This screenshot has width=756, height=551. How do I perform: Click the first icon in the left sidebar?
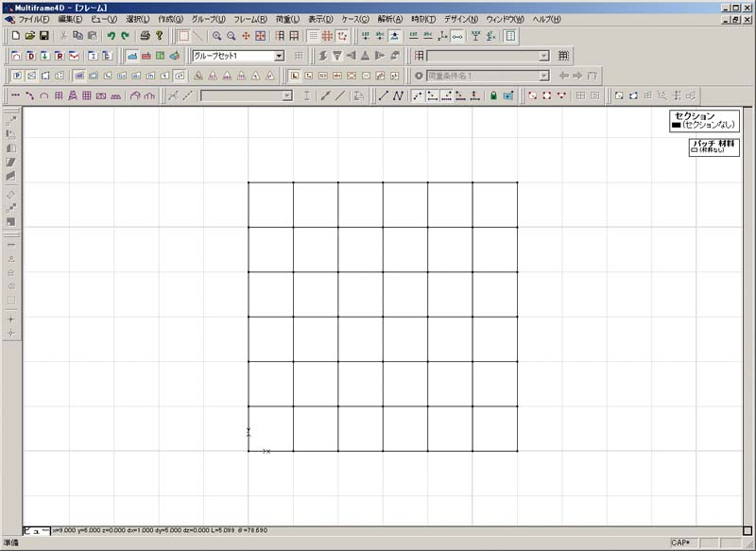[x=11, y=121]
